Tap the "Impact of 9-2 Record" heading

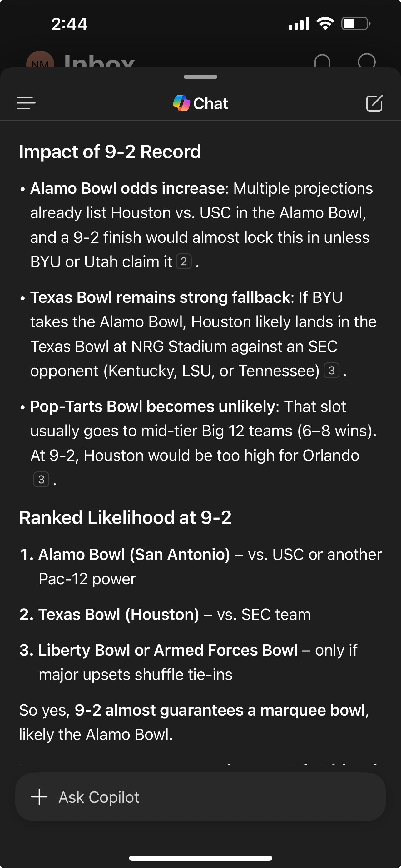110,152
